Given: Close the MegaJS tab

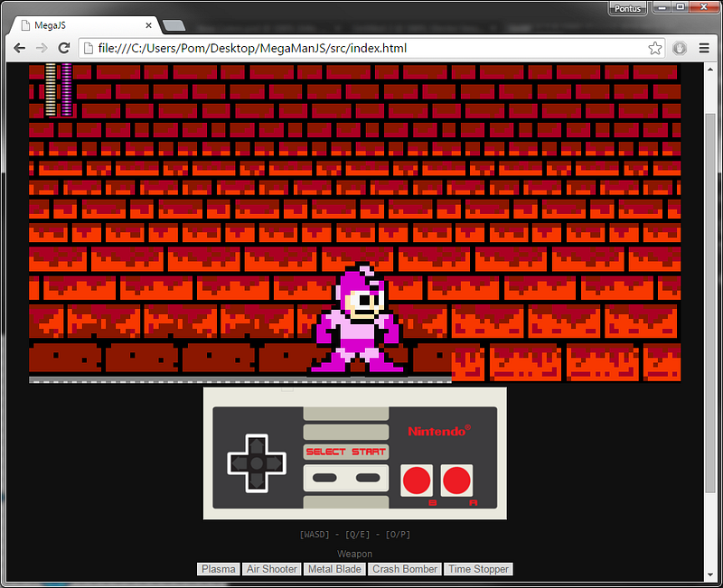Looking at the screenshot, I should pyautogui.click(x=148, y=25).
